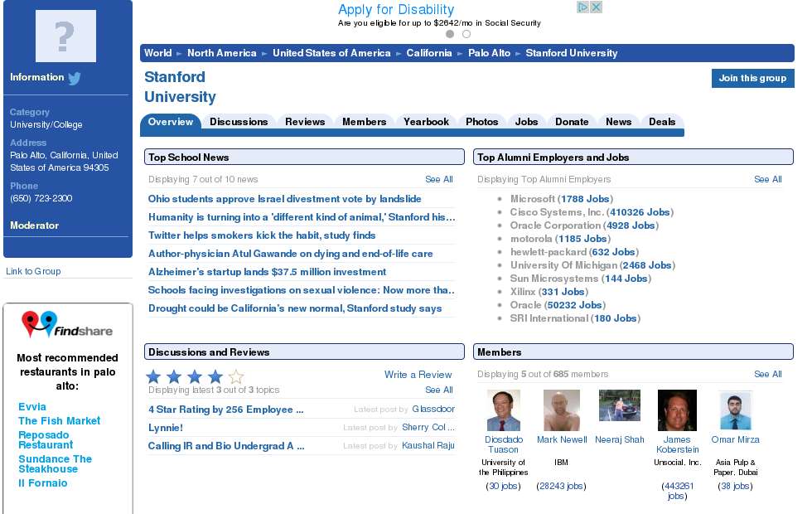Open Drought California new normal news
Screen dimensions: 812x514
tap(295, 308)
